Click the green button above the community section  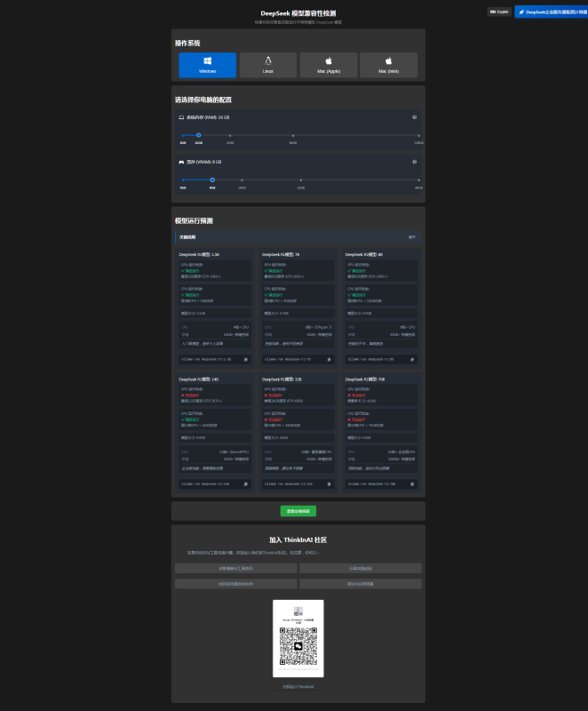(x=298, y=511)
